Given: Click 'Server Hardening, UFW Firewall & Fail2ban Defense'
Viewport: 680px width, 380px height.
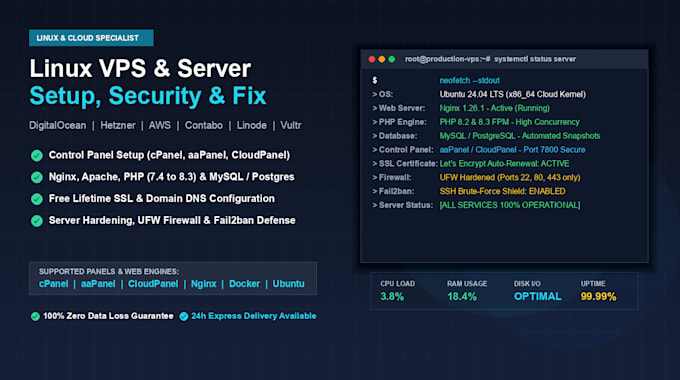Looking at the screenshot, I should point(172,220).
